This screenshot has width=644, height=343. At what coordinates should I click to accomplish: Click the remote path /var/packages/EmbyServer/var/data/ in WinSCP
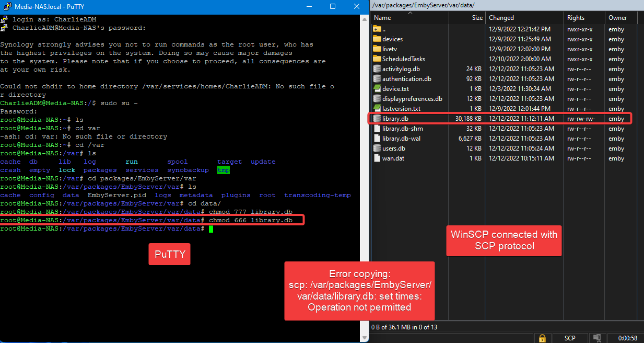tap(424, 5)
